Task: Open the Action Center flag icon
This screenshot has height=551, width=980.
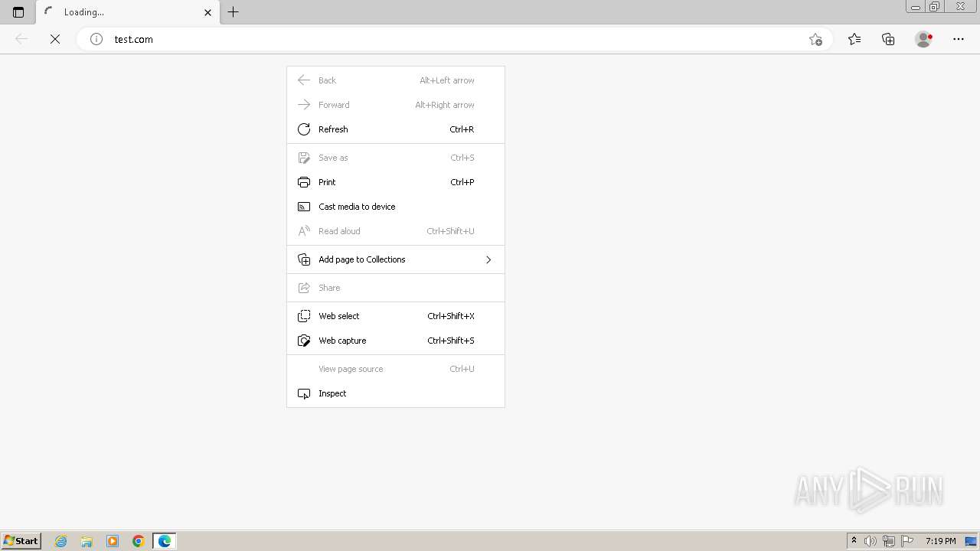Action: coord(907,541)
